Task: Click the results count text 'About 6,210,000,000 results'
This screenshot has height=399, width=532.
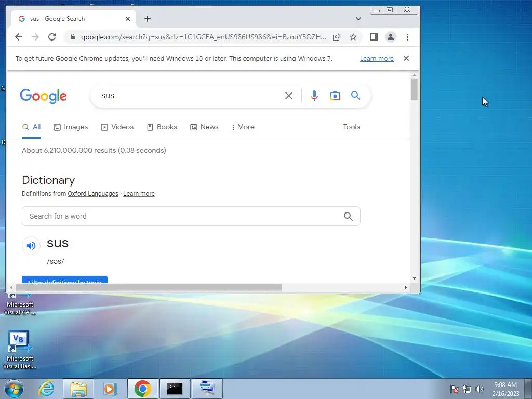Action: click(69, 150)
